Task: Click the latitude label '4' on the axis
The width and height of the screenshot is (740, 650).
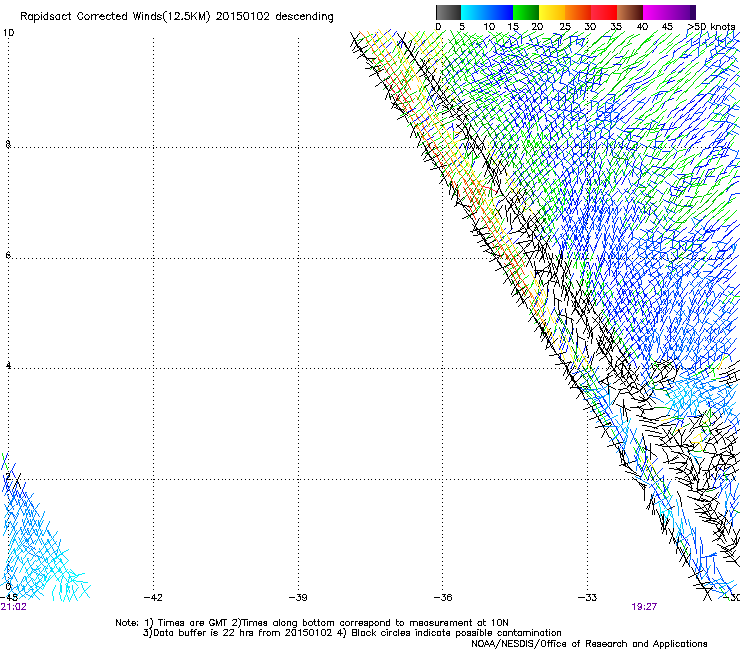Action: tap(8, 365)
